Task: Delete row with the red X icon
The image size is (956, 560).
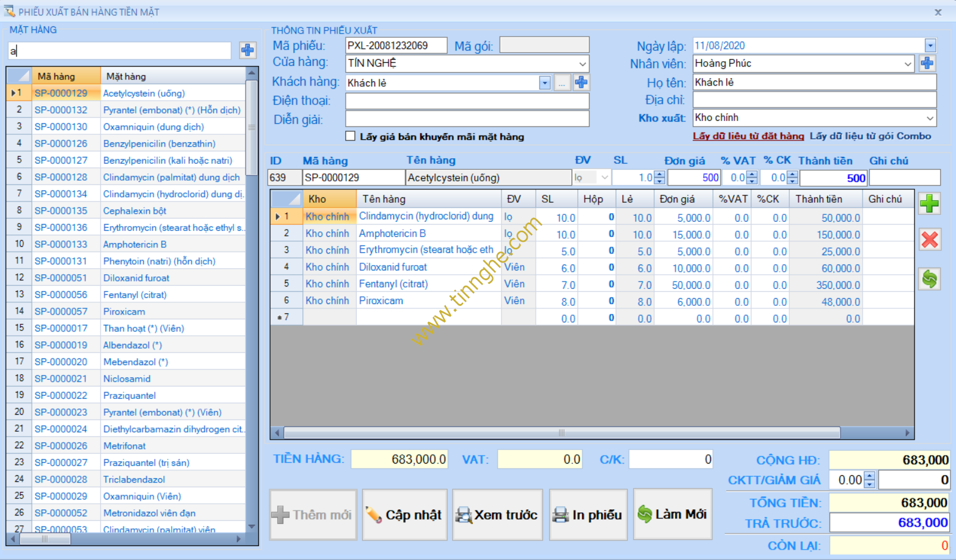Action: [930, 239]
